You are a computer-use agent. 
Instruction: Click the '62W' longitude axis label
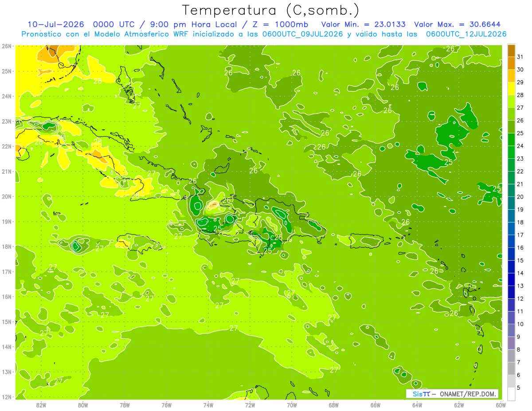click(x=459, y=405)
